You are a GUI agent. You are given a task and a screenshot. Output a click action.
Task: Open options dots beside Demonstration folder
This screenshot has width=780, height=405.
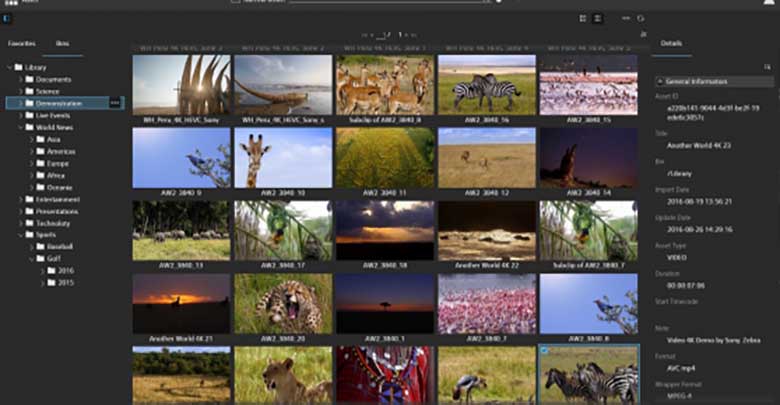114,103
